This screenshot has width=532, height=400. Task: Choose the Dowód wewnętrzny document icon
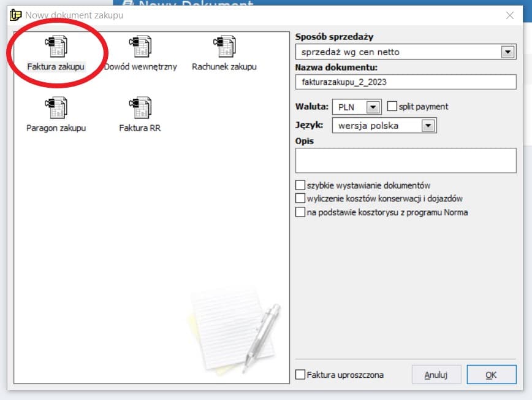pos(140,47)
